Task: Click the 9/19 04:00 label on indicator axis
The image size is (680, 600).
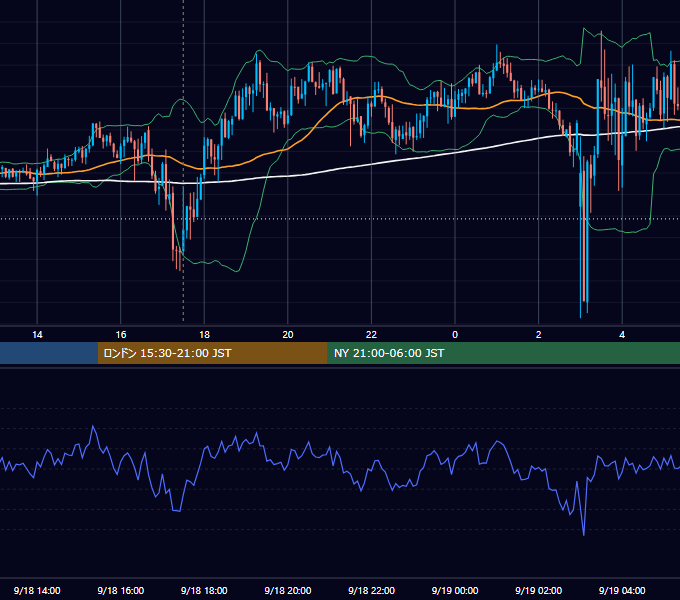Action: (622, 590)
